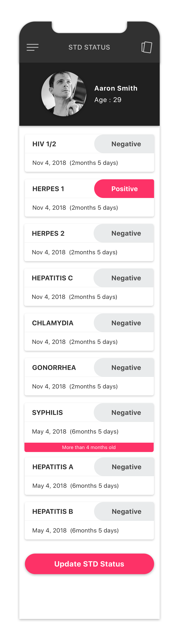179x644 pixels.
Task: Tap the SYPHILIS Negative badge
Action: point(124,413)
